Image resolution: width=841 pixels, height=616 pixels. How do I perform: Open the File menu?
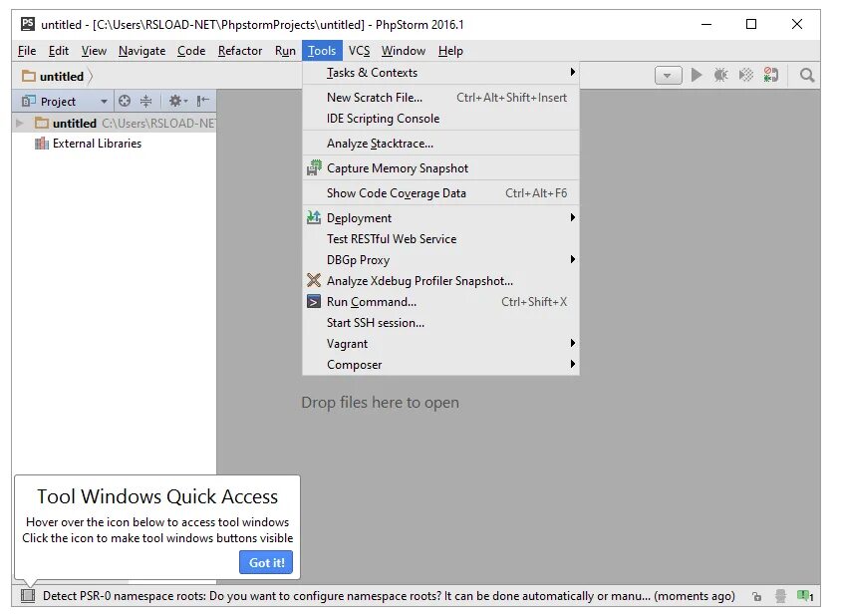point(27,51)
